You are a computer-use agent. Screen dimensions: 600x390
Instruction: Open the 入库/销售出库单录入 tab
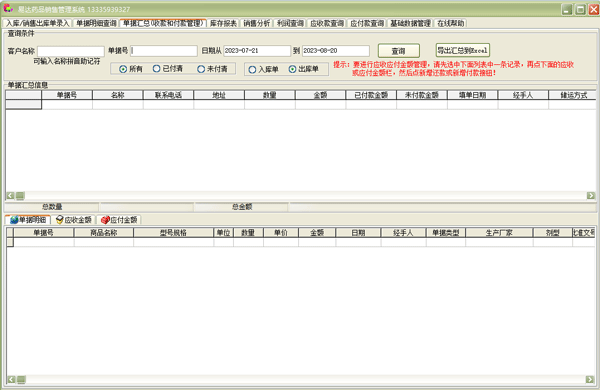click(37, 23)
